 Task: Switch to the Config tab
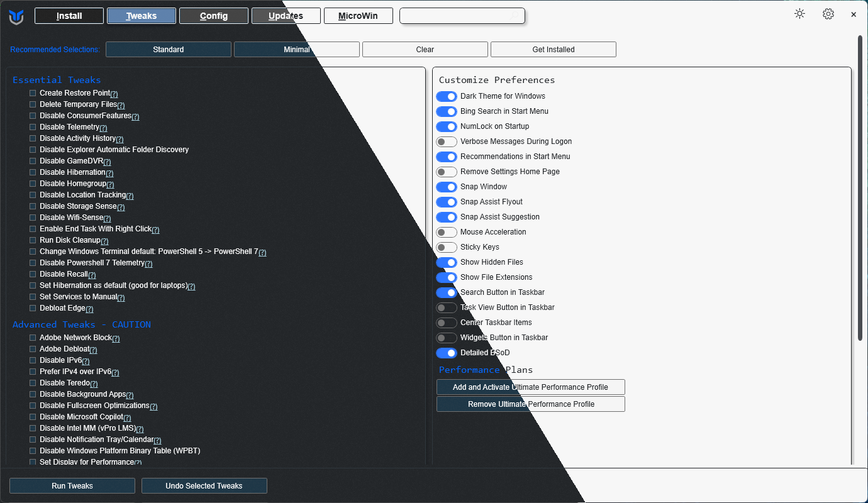pos(213,15)
